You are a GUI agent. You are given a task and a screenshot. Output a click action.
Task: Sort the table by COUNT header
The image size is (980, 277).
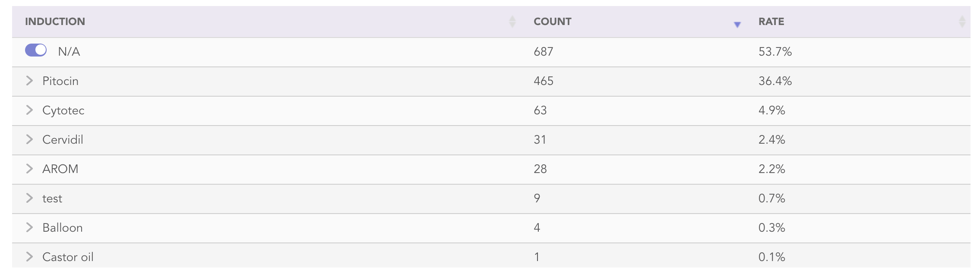[x=553, y=21]
